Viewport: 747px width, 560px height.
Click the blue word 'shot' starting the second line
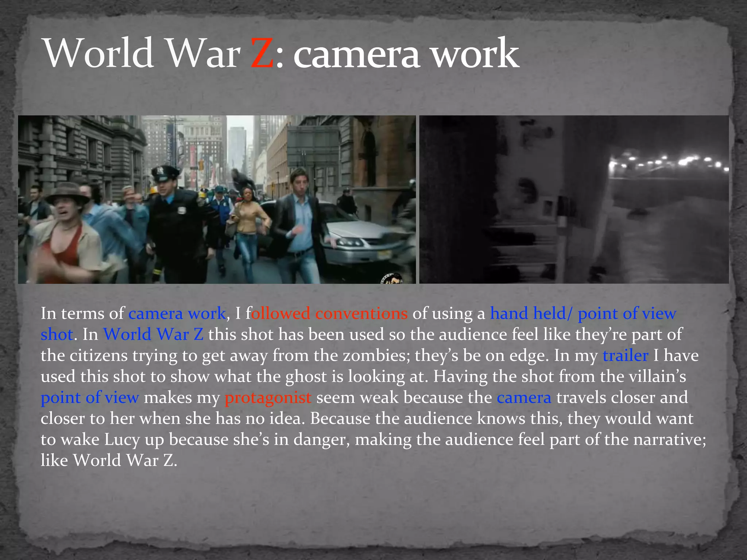[57, 334]
